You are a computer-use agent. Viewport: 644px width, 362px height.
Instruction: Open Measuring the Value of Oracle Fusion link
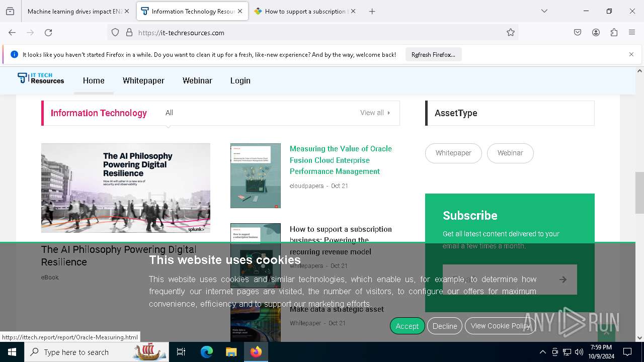click(x=341, y=160)
